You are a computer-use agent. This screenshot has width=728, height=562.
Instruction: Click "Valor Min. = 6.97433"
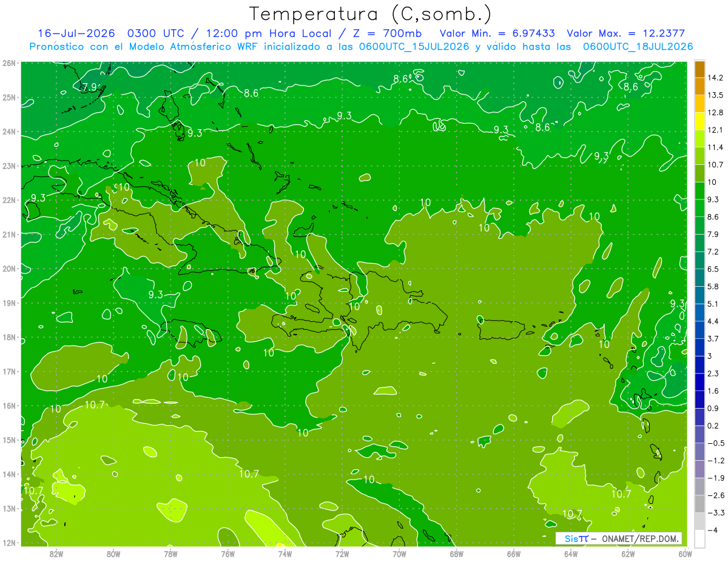(497, 33)
